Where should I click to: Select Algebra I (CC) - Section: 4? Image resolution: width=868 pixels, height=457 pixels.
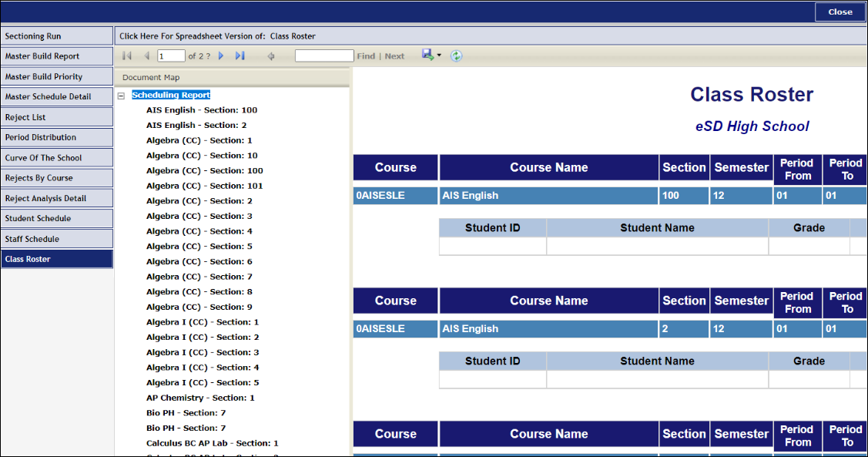203,368
